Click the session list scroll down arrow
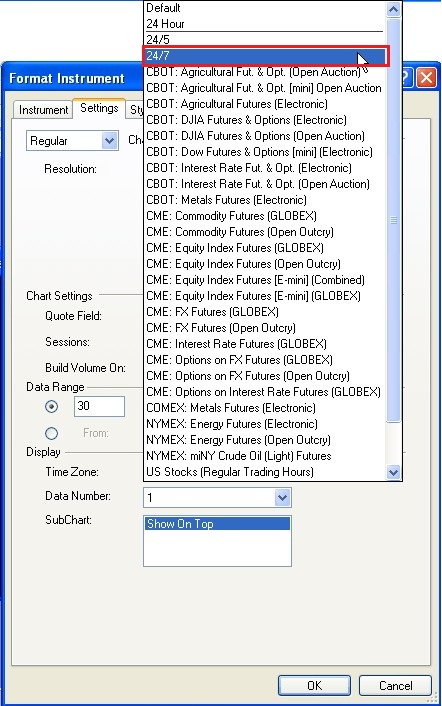442x706 pixels. [x=393, y=472]
